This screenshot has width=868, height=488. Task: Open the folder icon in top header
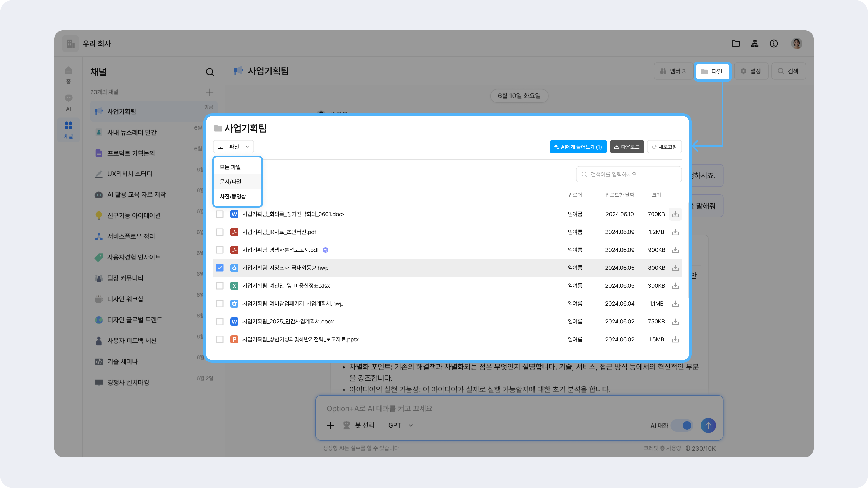736,43
